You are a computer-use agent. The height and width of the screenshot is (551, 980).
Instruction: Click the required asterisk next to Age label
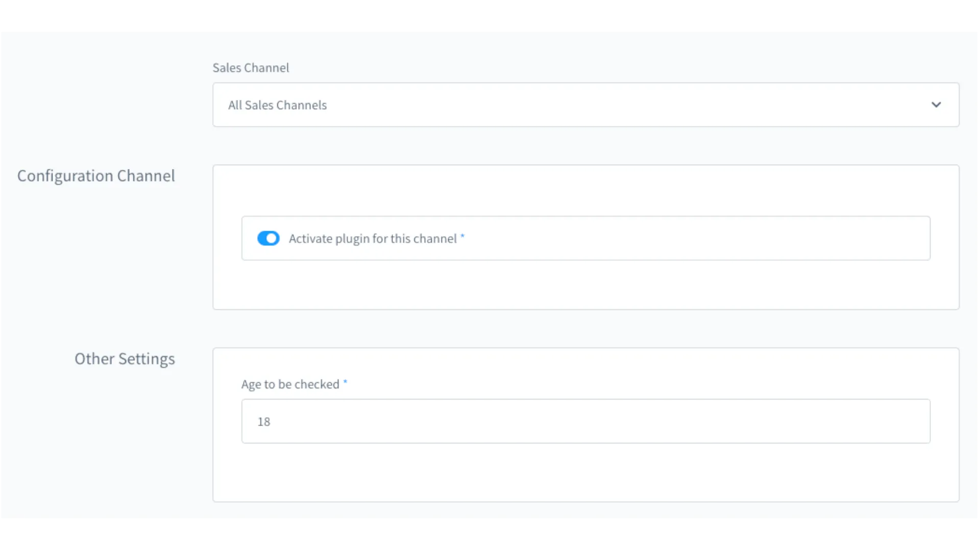(x=345, y=382)
